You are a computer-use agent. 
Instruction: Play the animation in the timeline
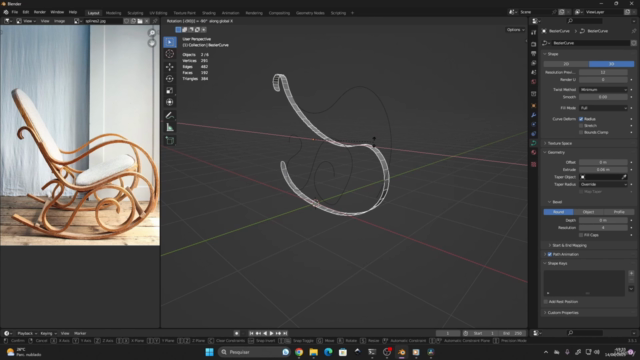pyautogui.click(x=271, y=333)
